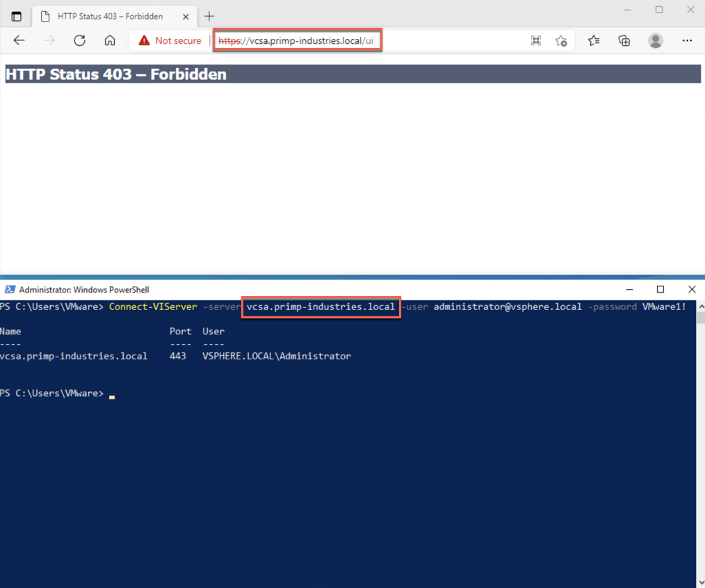Click the vcsa.primp-industries.local address bar
Screen dimensions: 705x588
[298, 40]
